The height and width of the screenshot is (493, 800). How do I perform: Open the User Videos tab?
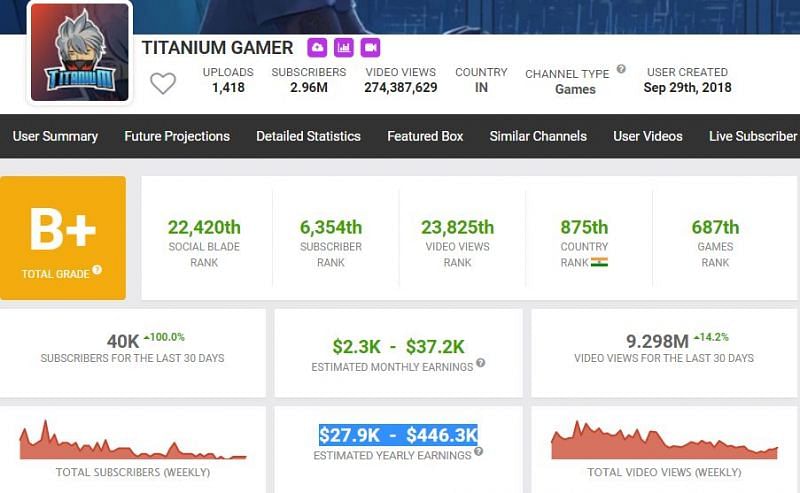[x=648, y=136]
